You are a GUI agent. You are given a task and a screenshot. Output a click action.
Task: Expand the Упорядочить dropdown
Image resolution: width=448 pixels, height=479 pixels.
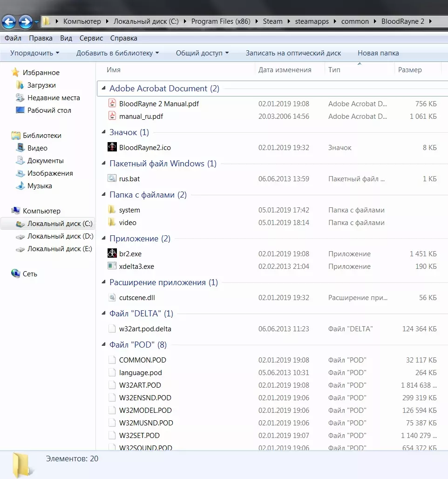point(34,53)
